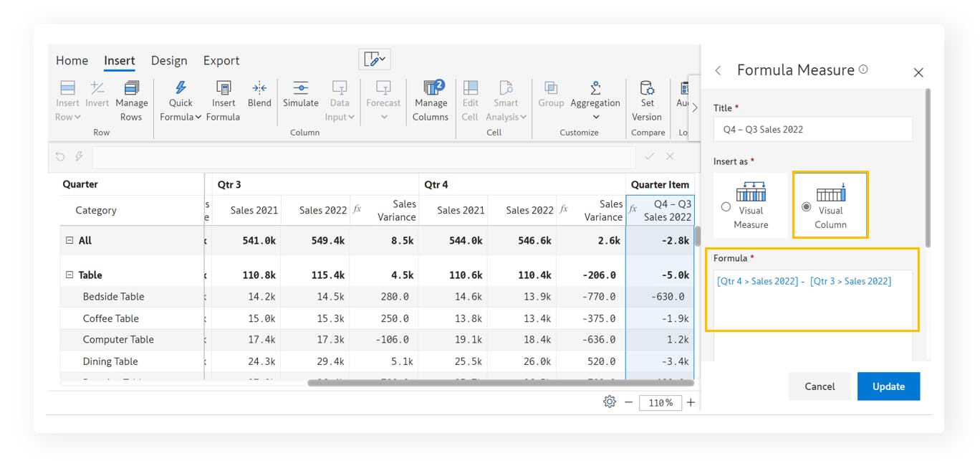Click the table's vertical scrollbar

(x=697, y=236)
